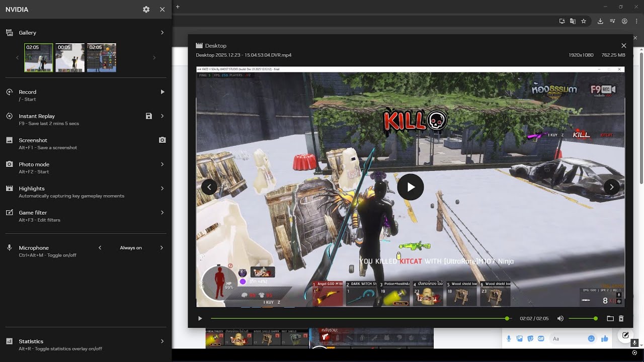Click the Highlights icon
This screenshot has width=644, height=362.
[x=9, y=189]
